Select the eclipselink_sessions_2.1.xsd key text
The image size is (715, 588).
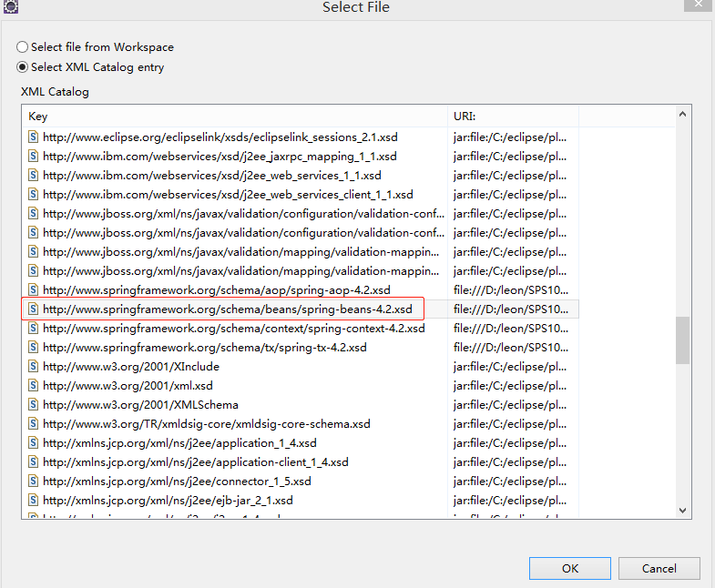pyautogui.click(x=220, y=137)
